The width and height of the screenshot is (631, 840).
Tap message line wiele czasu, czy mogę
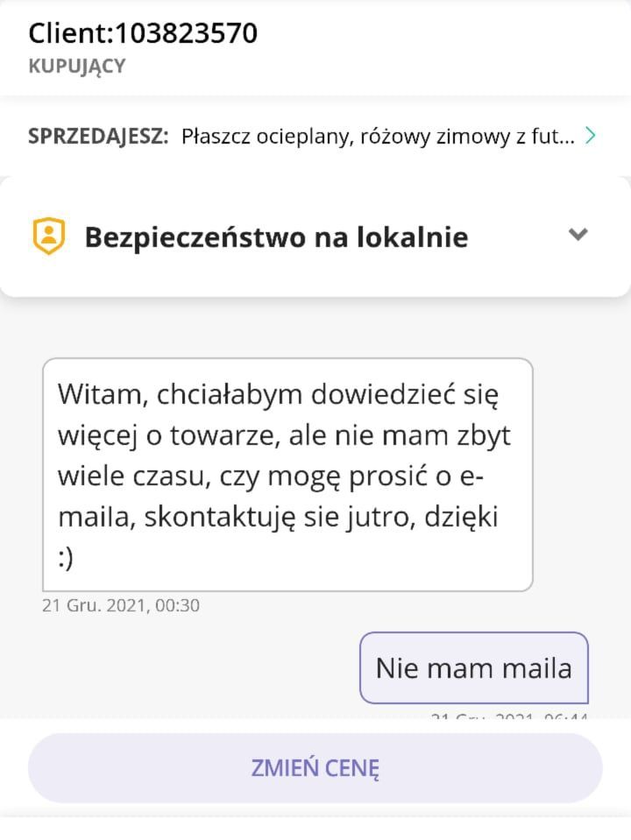(271, 477)
